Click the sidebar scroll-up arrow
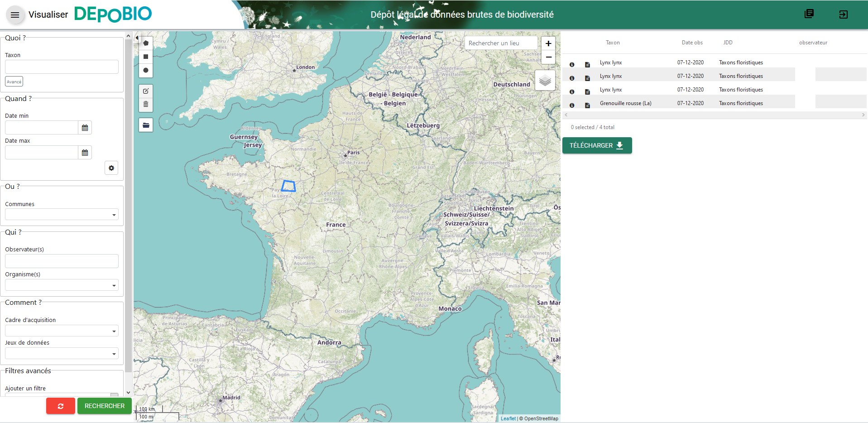 129,36
